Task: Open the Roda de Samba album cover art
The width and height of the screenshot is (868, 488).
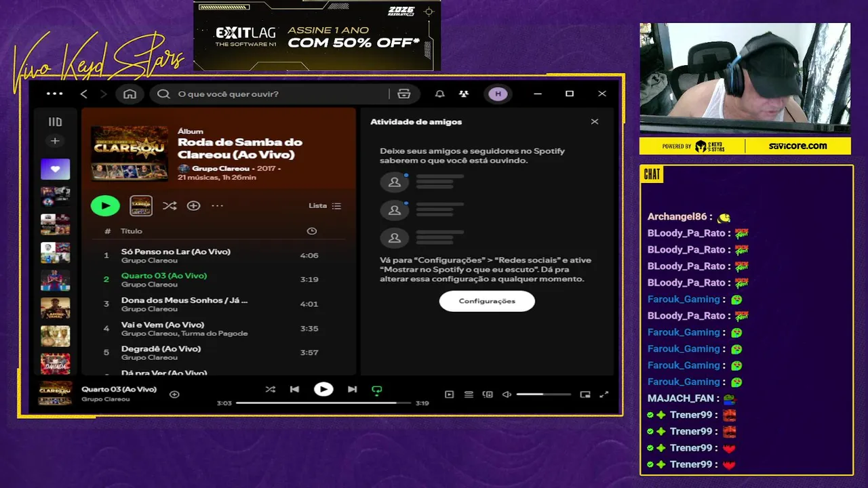Action: pyautogui.click(x=130, y=153)
